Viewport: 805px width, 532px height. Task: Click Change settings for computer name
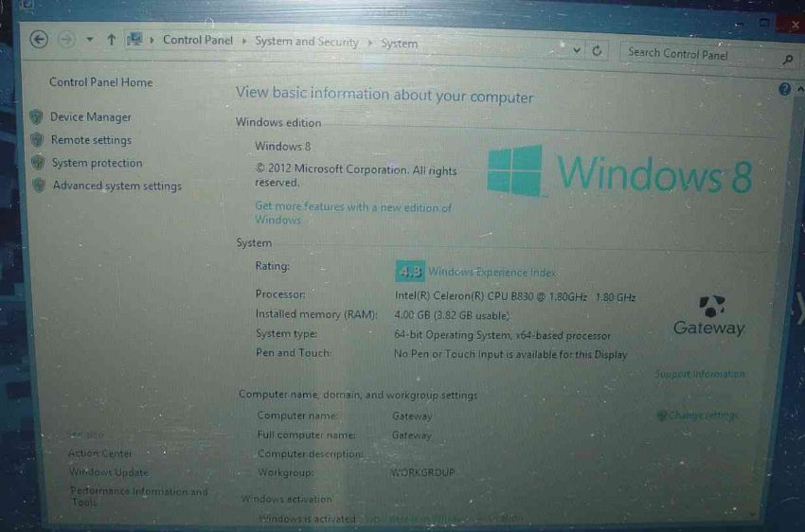(x=702, y=416)
